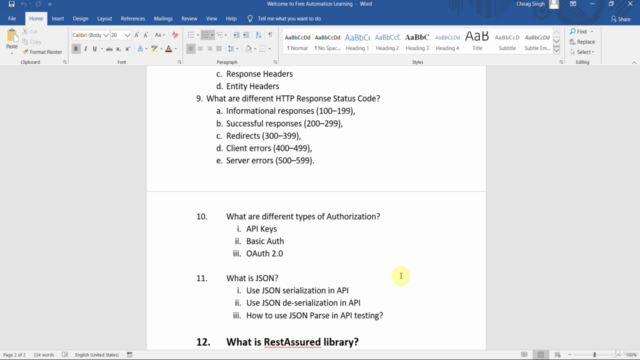Click the Strikethrough icon
Screen dimensions: 640x360
pyautogui.click(x=109, y=49)
